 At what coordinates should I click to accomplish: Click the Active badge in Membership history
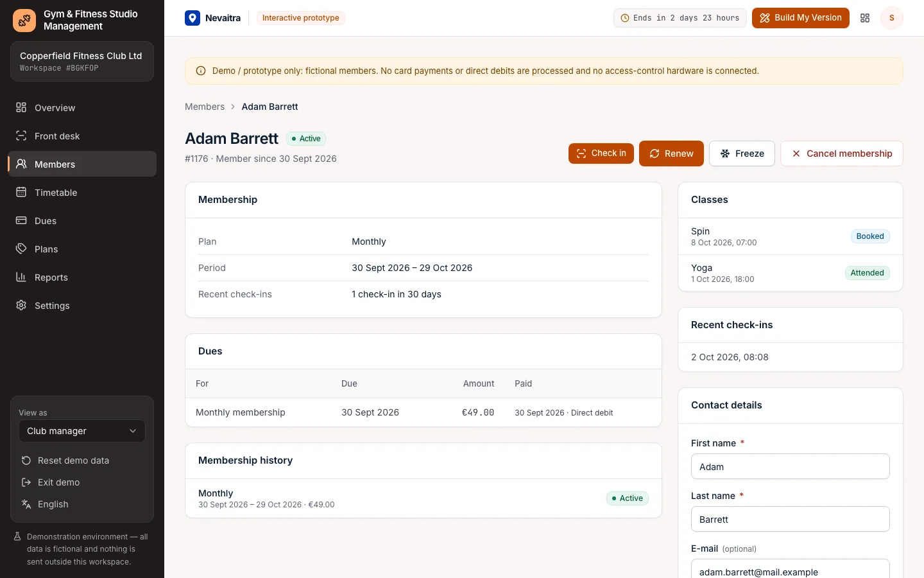tap(628, 498)
